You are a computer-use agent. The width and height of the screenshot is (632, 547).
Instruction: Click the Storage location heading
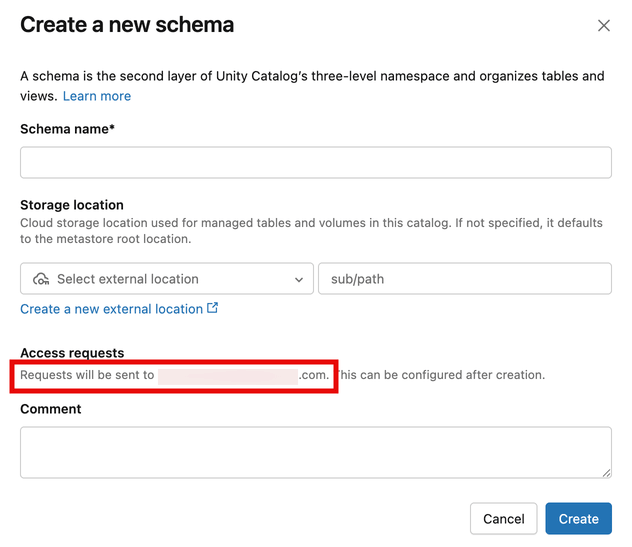[72, 205]
